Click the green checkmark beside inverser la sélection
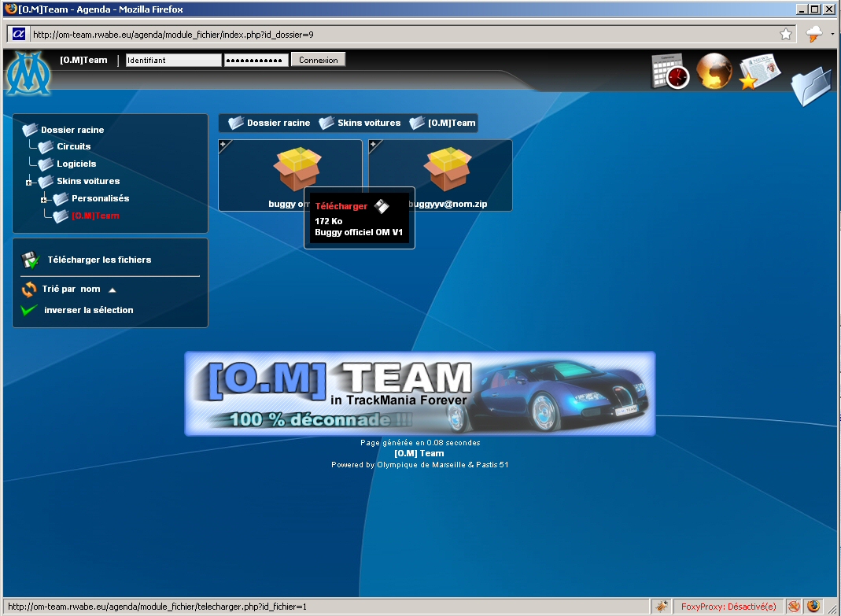The height and width of the screenshot is (616, 841). pos(28,310)
